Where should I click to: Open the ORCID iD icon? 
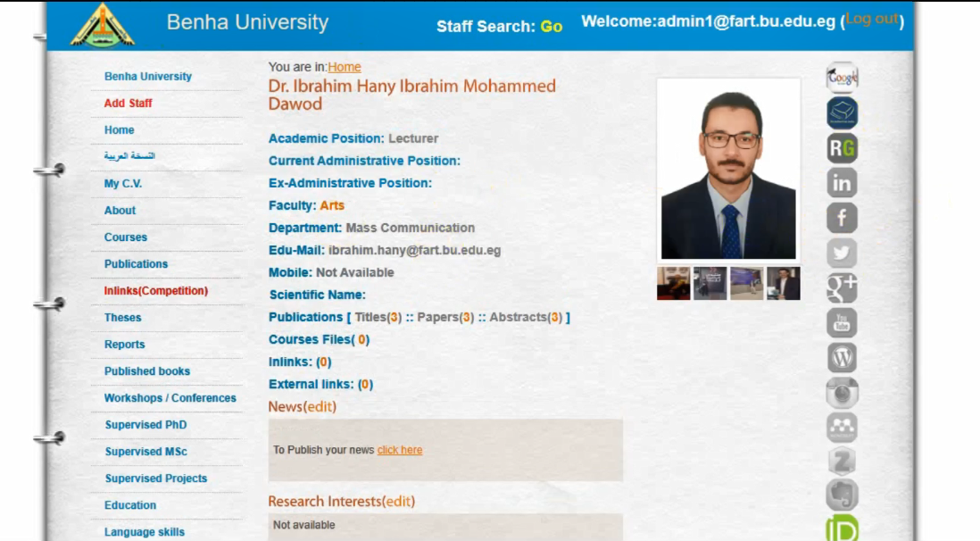coord(842,529)
